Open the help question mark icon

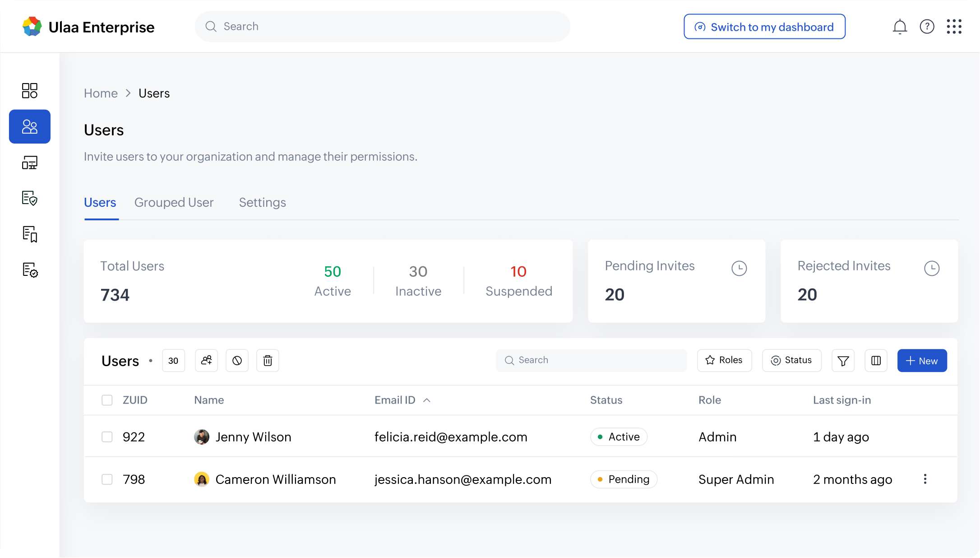tap(927, 27)
